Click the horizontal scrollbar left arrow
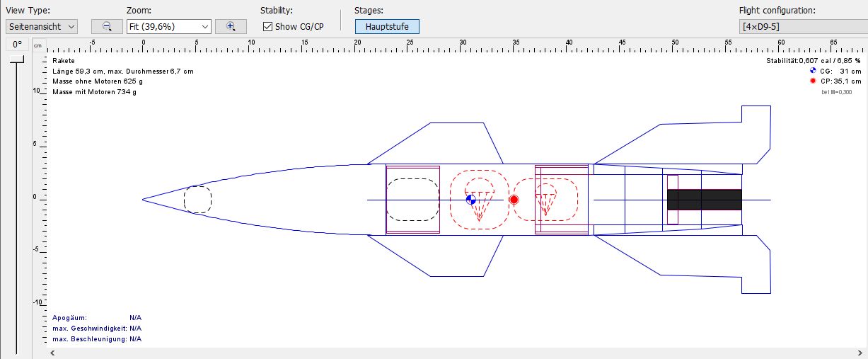Image resolution: width=868 pixels, height=359 pixels. [x=52, y=353]
